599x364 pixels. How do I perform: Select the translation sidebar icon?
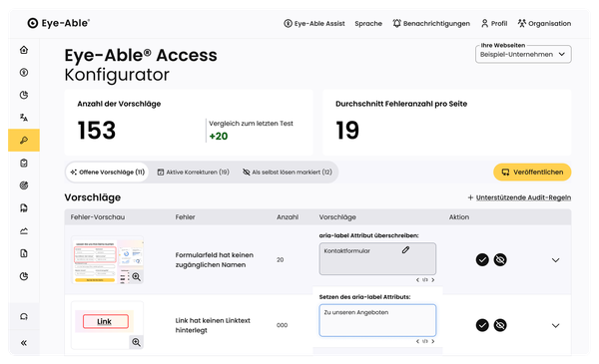[24, 118]
